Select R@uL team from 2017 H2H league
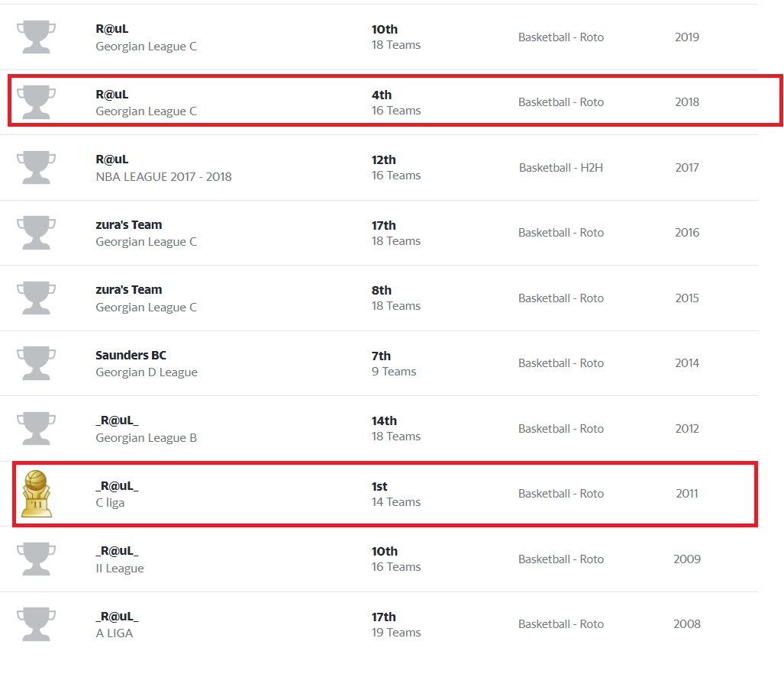 click(111, 159)
